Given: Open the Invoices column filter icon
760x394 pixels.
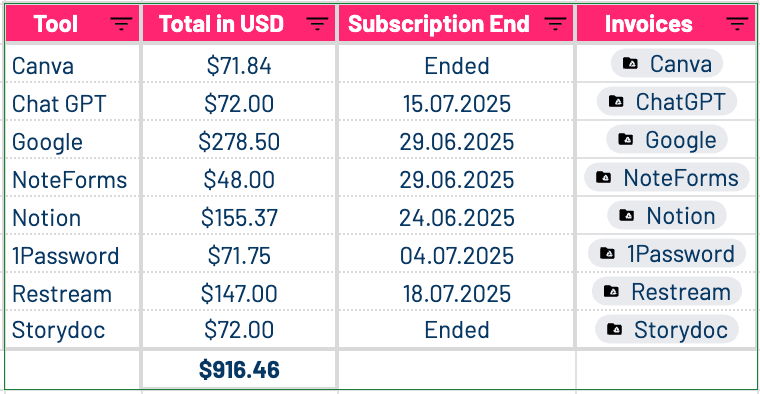Looking at the screenshot, I should (x=737, y=23).
